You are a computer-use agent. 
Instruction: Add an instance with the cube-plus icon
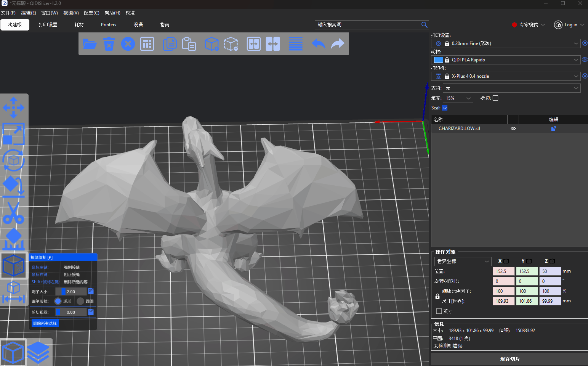[211, 44]
